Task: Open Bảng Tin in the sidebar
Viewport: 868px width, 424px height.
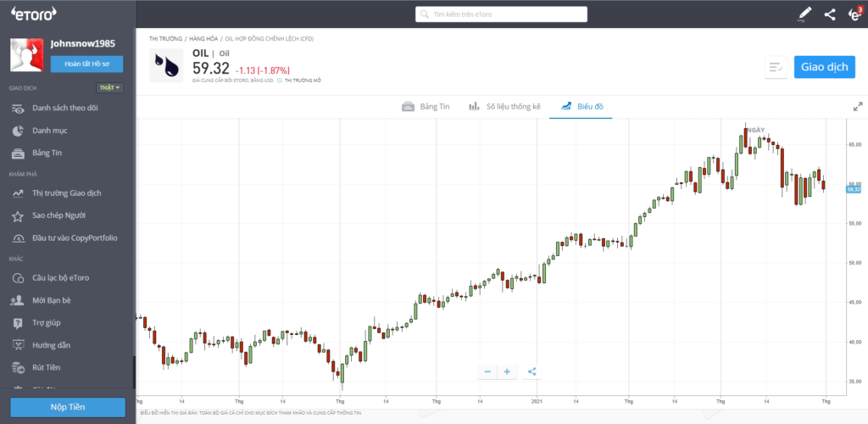Action: click(x=47, y=153)
